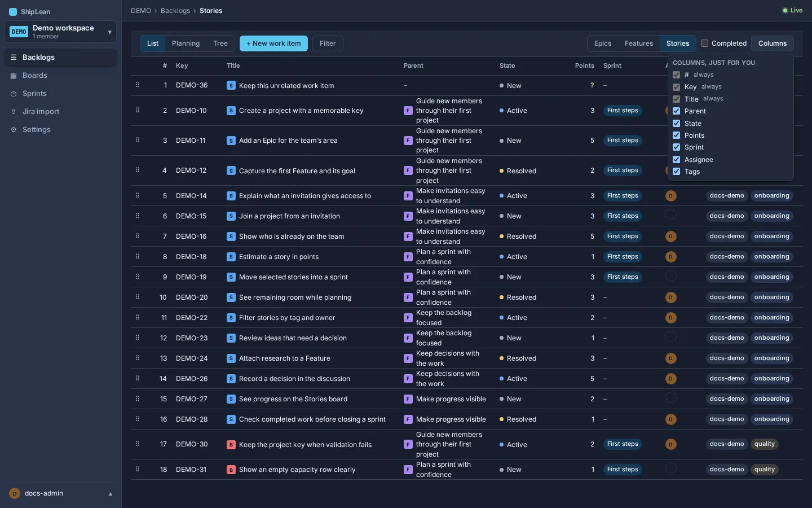Select the Epics tab
The image size is (812, 508).
point(603,43)
